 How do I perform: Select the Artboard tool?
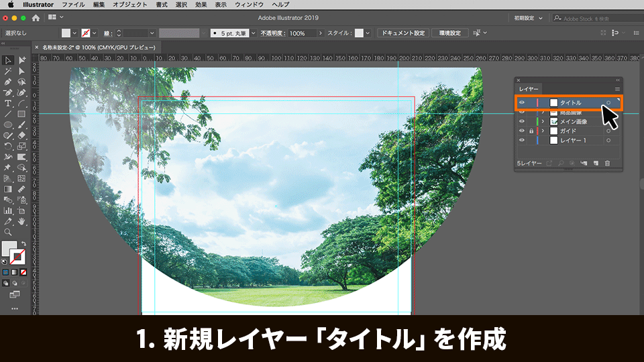click(x=21, y=210)
